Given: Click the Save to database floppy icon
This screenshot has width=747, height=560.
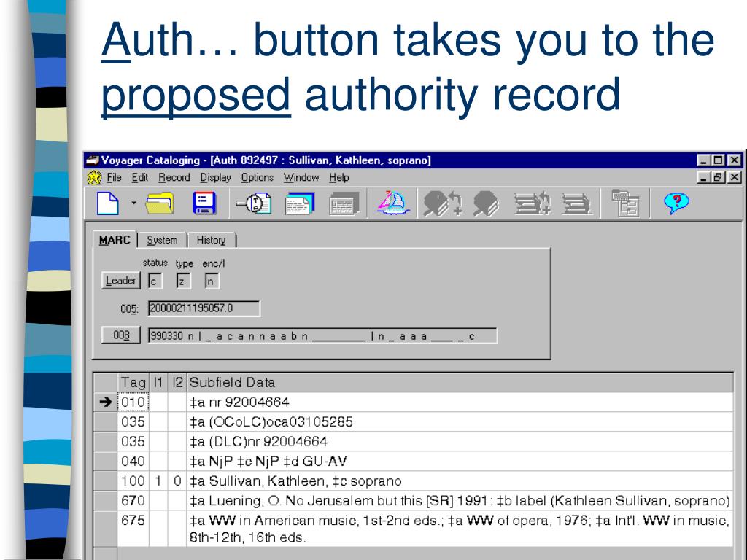Looking at the screenshot, I should click(204, 203).
